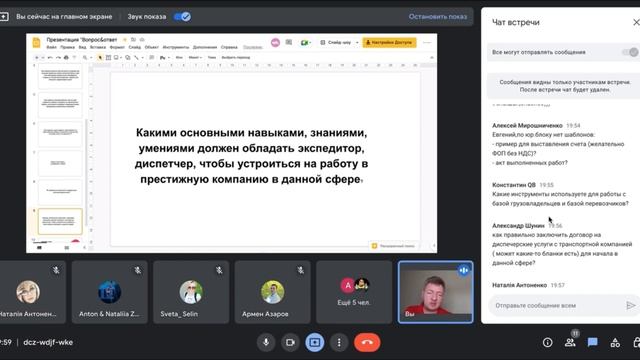Select the text box tool in Slides toolbar
This screenshot has height=360, width=640.
click(108, 58)
